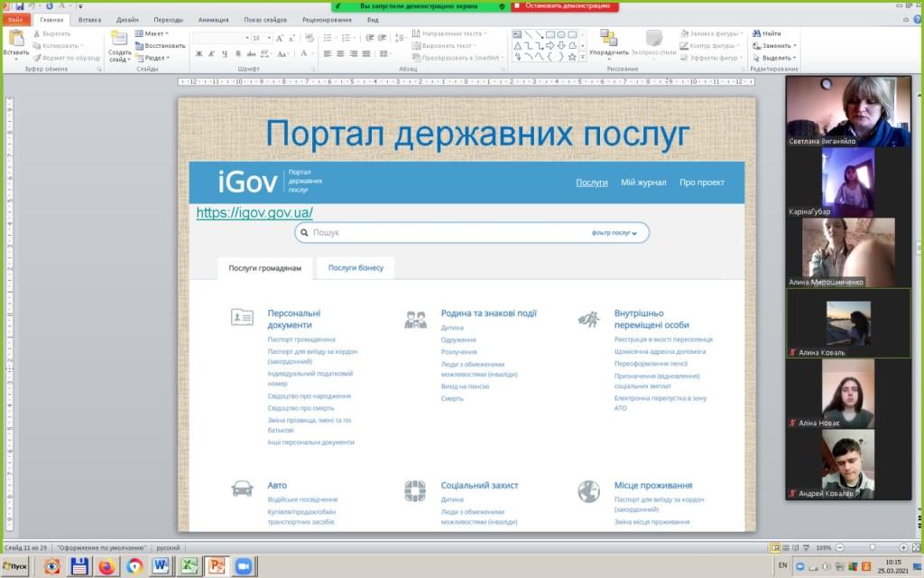This screenshot has width=924, height=578.
Task: Toggle underline (Ч) text formatting
Action: 225,54
